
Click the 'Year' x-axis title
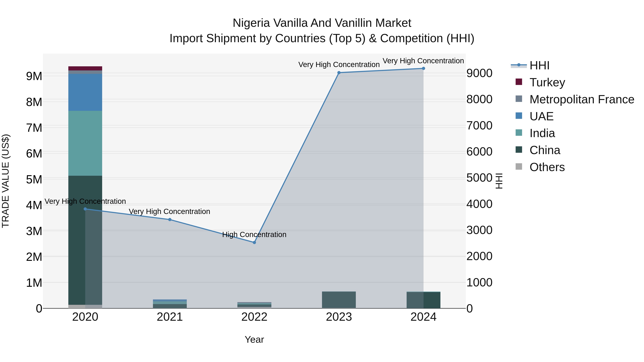pyautogui.click(x=254, y=339)
